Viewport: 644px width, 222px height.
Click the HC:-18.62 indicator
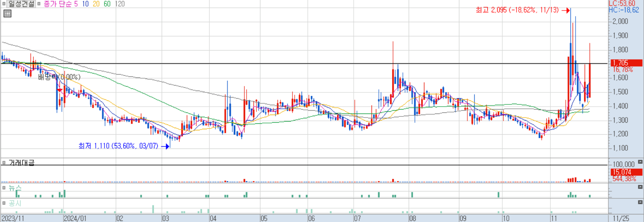pyautogui.click(x=624, y=10)
